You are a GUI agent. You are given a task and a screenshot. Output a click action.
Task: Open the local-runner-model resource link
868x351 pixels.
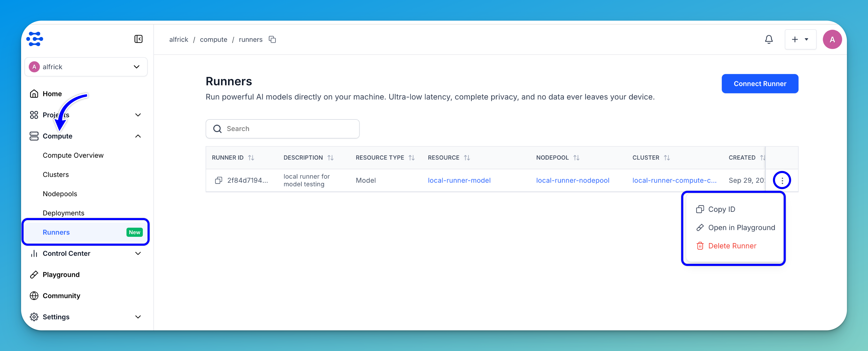pos(459,180)
